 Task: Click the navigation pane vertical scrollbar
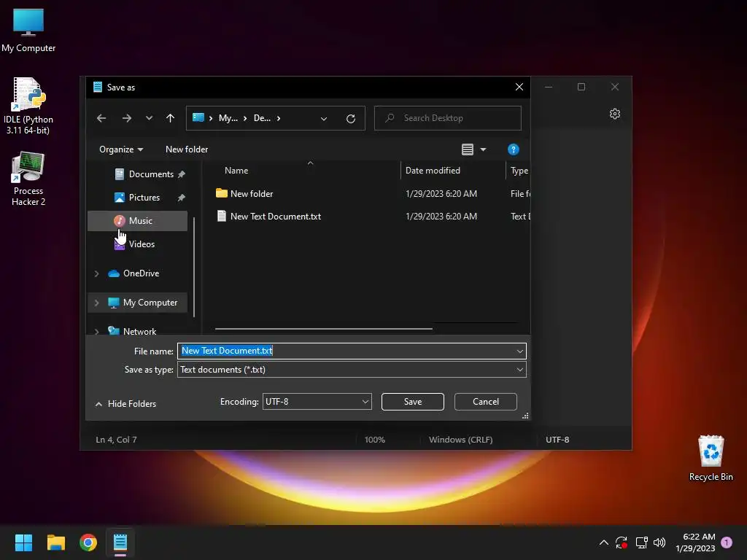coord(194,267)
